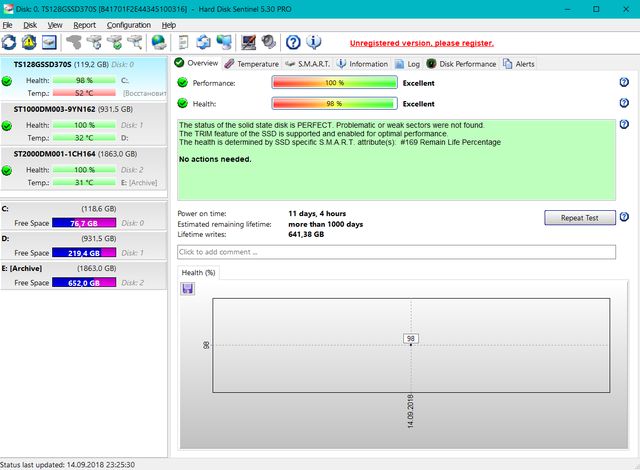Click the Performance 100 % gradient bar
This screenshot has height=470, width=640.
pyautogui.click(x=334, y=83)
